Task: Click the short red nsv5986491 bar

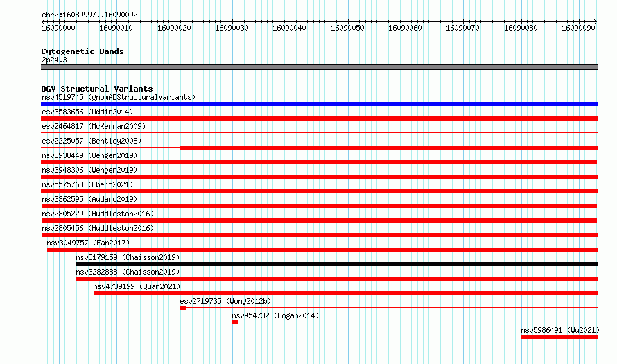Action: pyautogui.click(x=559, y=337)
